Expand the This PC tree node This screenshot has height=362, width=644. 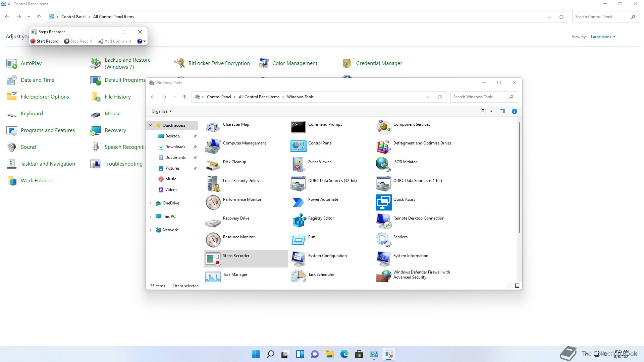pyautogui.click(x=151, y=217)
